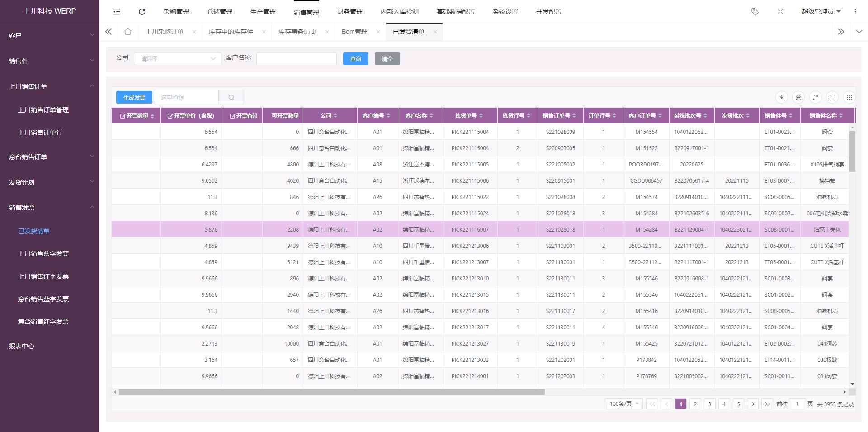The image size is (868, 432).
Task: Sort by 发货批次 column arrows
Action: (748, 116)
